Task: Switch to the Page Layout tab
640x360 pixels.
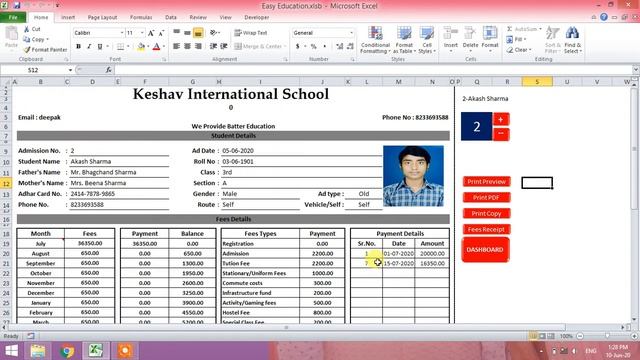Action: 102,17
